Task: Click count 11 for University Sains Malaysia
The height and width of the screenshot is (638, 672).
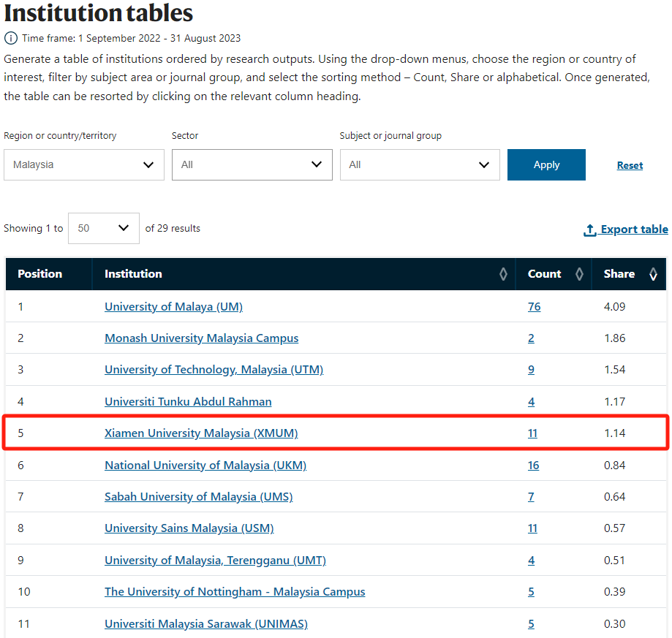Action: point(532,528)
